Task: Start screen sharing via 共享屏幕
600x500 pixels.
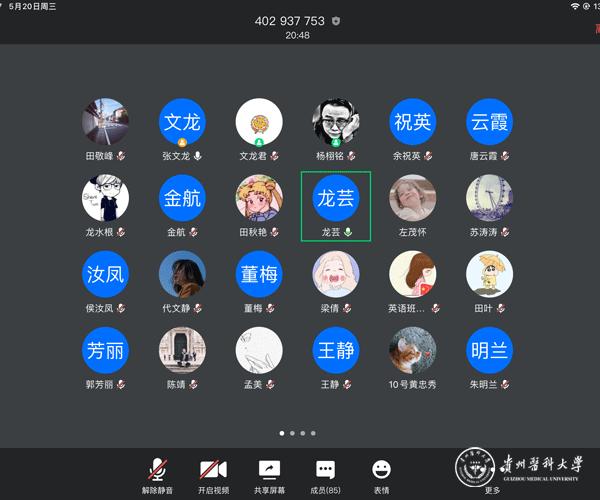Action: (268, 473)
